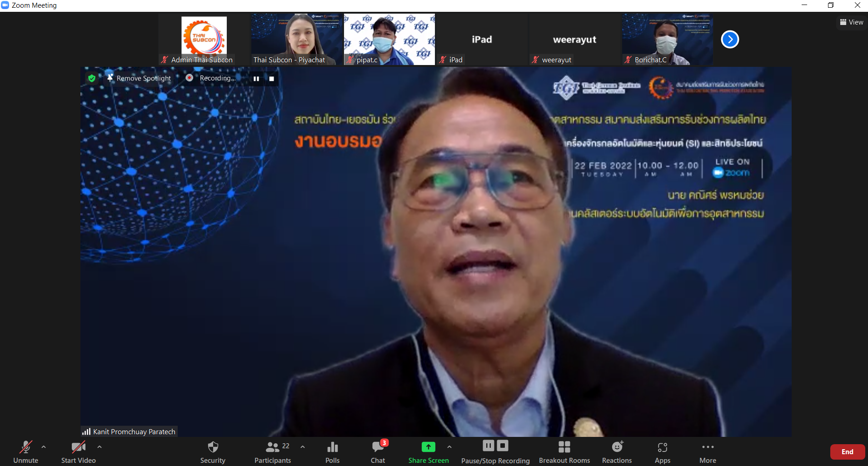Select the Thai Subcon - Piyachat video thumbnail
Viewport: 868px width, 466px height.
click(x=297, y=39)
